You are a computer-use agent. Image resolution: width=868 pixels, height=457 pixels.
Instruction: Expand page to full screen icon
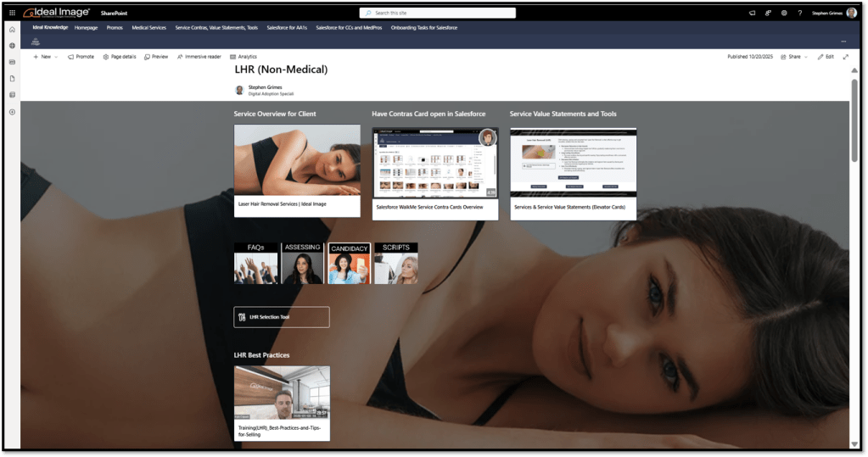[845, 57]
